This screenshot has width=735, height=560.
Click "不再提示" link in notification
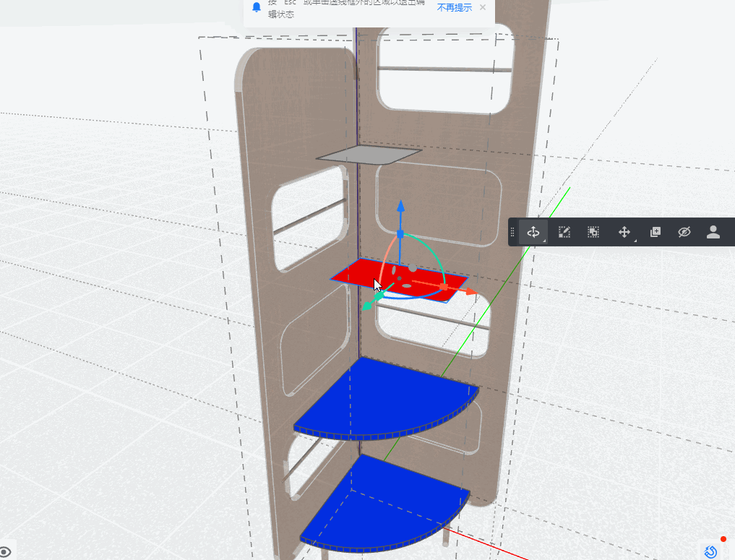454,7
